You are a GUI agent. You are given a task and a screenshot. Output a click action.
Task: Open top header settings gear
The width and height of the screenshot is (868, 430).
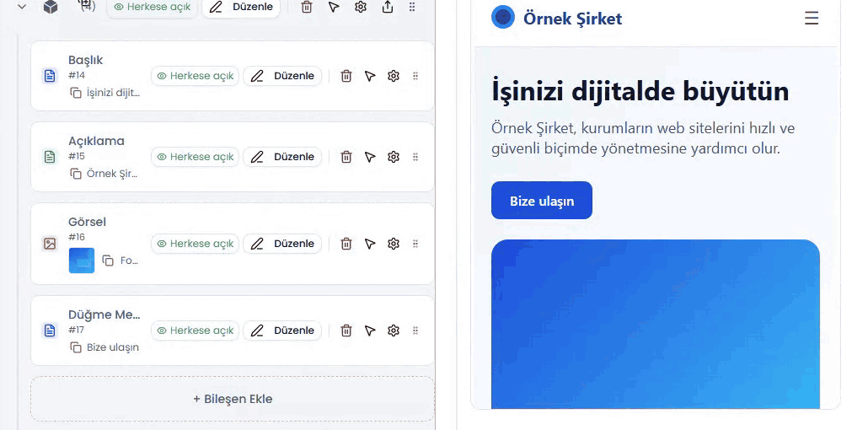tap(361, 8)
